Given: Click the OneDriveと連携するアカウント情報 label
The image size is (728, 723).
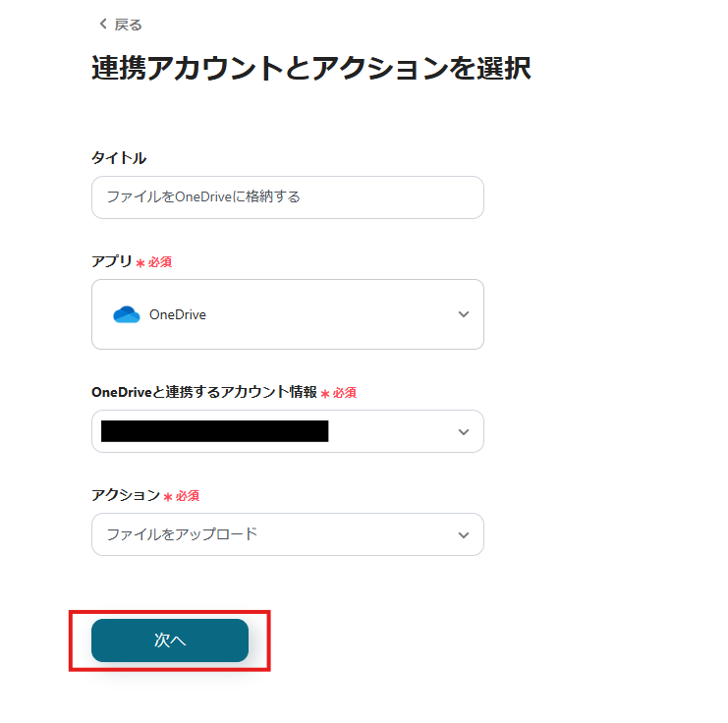Looking at the screenshot, I should tap(204, 392).
